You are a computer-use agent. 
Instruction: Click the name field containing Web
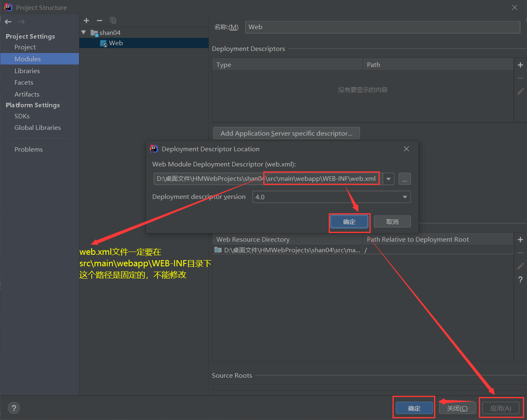coord(383,27)
